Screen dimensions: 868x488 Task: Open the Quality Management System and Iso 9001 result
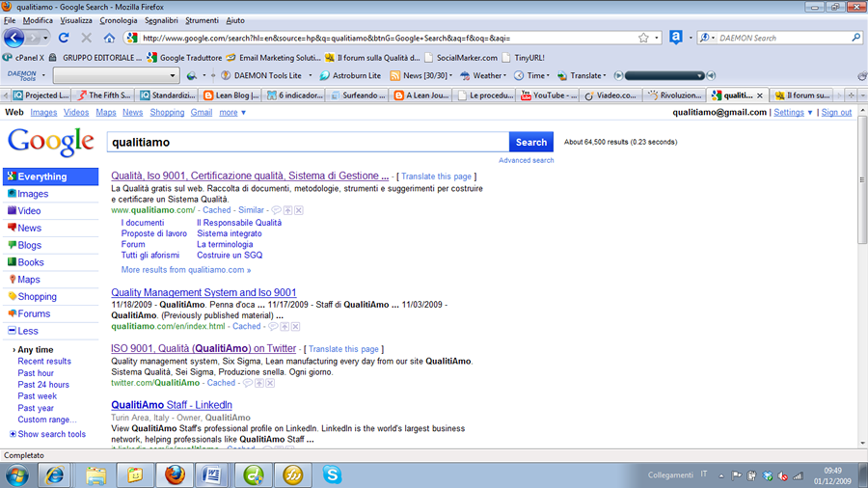pyautogui.click(x=203, y=292)
